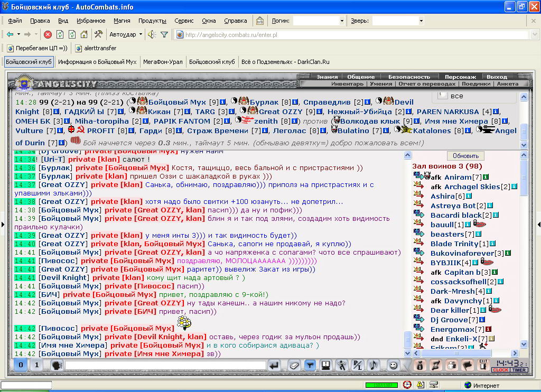
Task: Go to the home page icon
Action: tap(84, 34)
